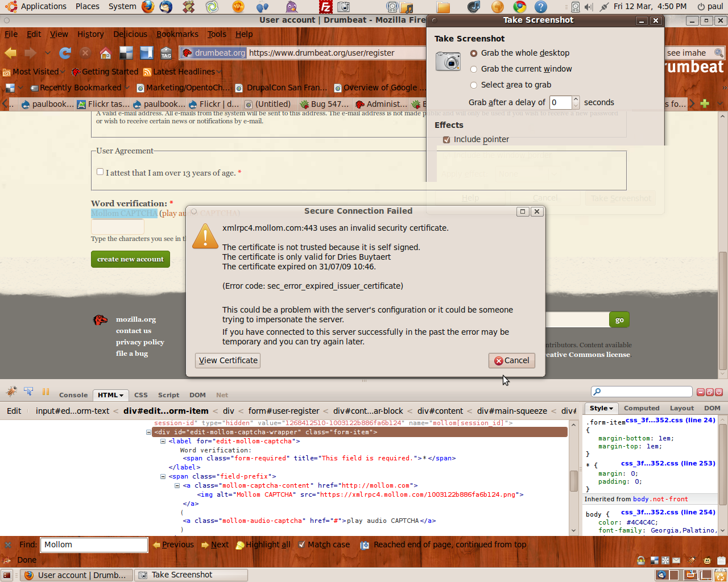Click the Firebug bug icon
Screen dimensions: 728x582
coord(11,392)
